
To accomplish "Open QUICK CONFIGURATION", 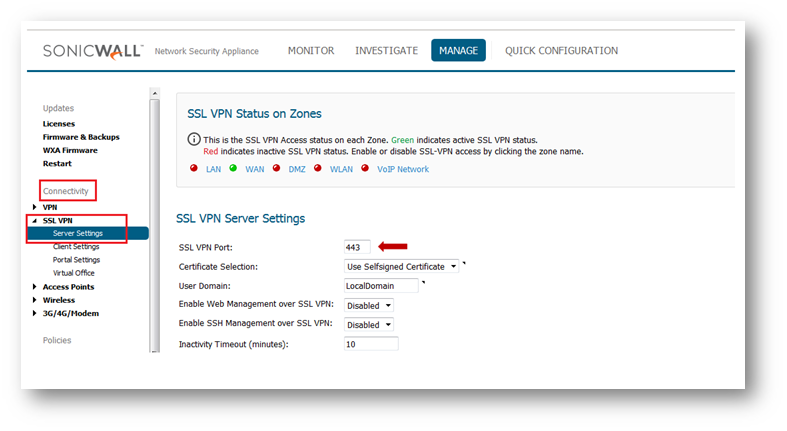I will coord(561,51).
